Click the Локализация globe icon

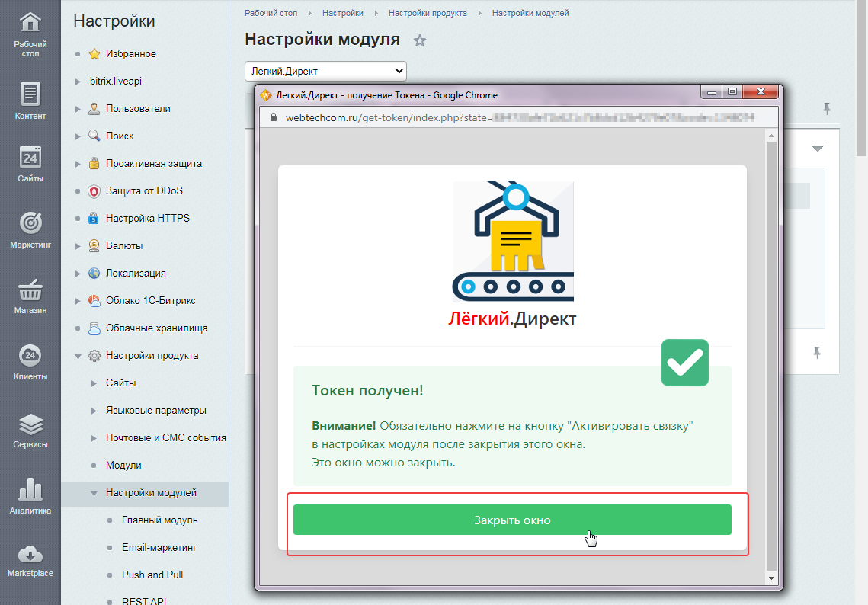(x=94, y=273)
